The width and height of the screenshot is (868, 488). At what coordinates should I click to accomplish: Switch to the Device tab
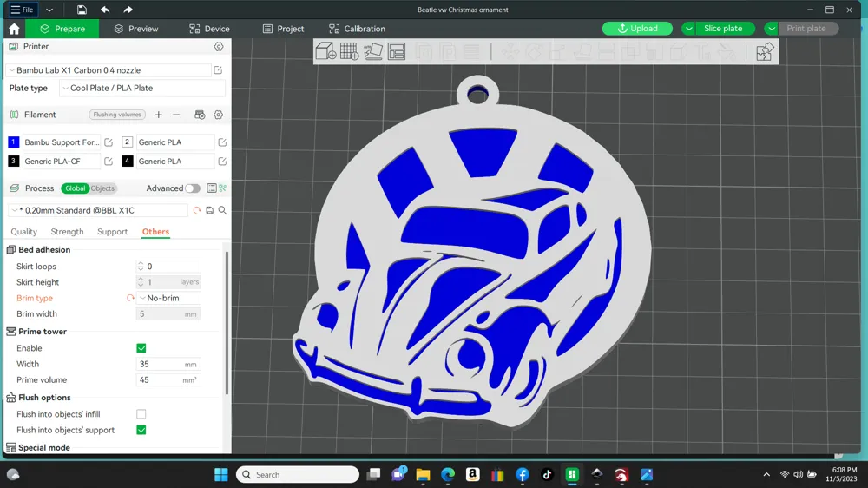point(209,29)
